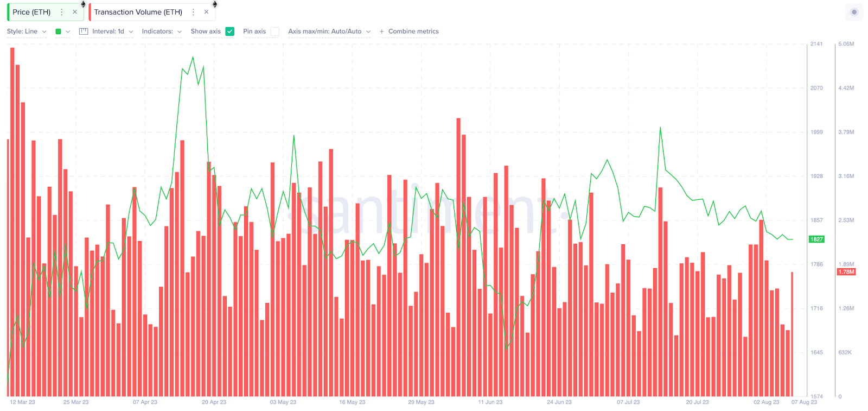Click Ethereum logo on Price tab
The image size is (868, 411).
[83, 4]
